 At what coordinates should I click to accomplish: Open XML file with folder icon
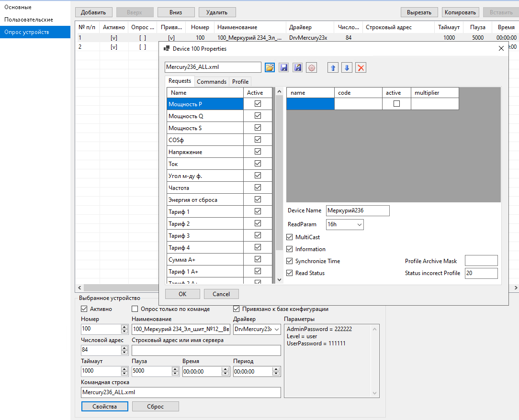point(270,67)
